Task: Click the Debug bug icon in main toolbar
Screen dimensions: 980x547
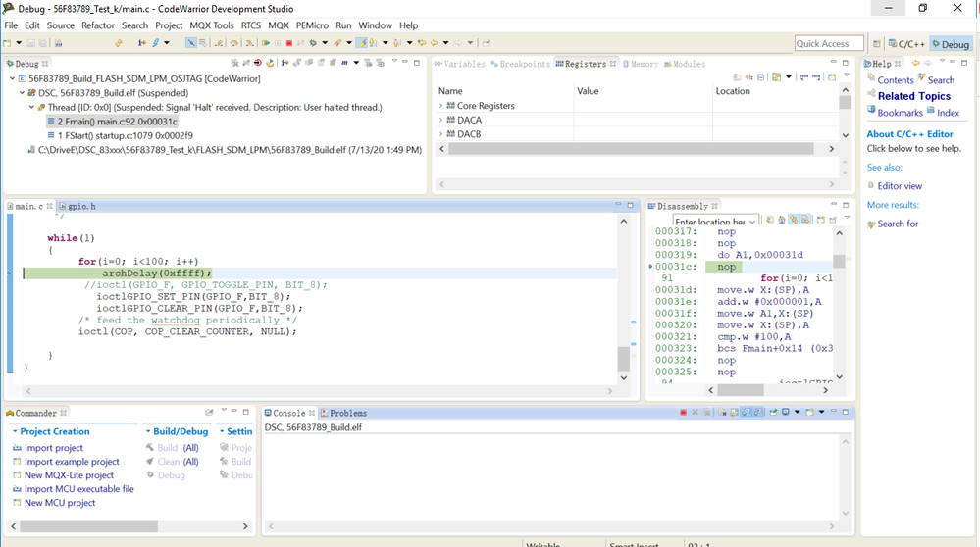Action: click(x=313, y=43)
